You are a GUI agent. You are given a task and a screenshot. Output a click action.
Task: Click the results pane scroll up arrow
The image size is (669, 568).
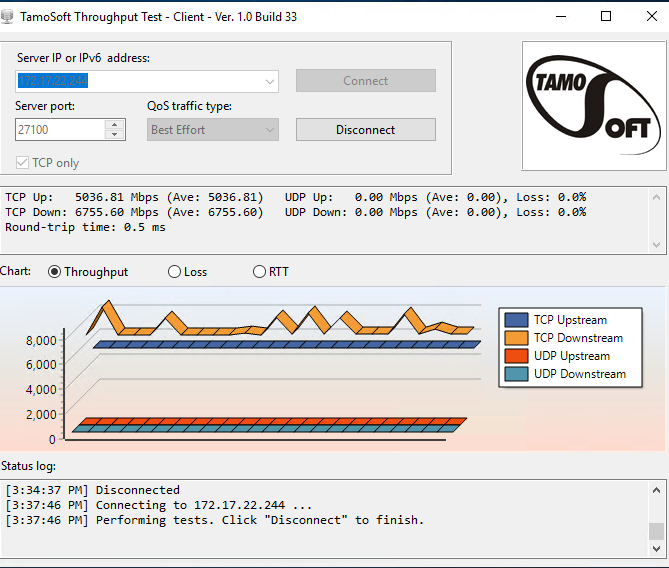pos(657,197)
